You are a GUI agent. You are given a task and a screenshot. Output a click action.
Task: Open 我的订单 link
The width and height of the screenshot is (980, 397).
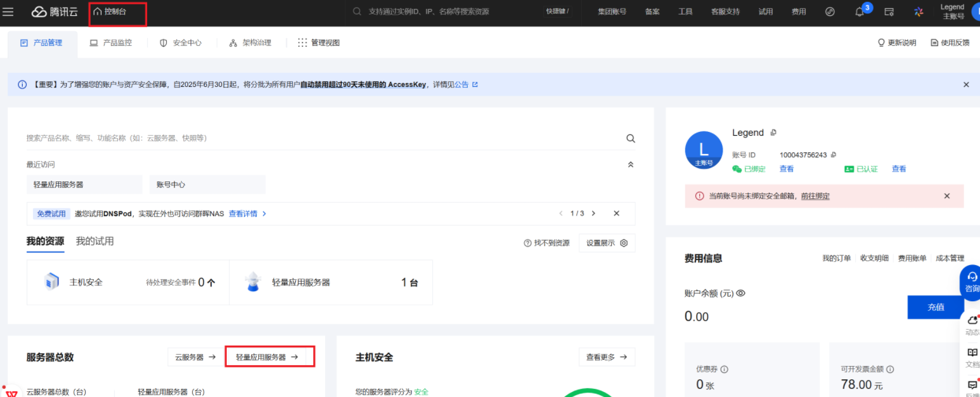pos(837,258)
